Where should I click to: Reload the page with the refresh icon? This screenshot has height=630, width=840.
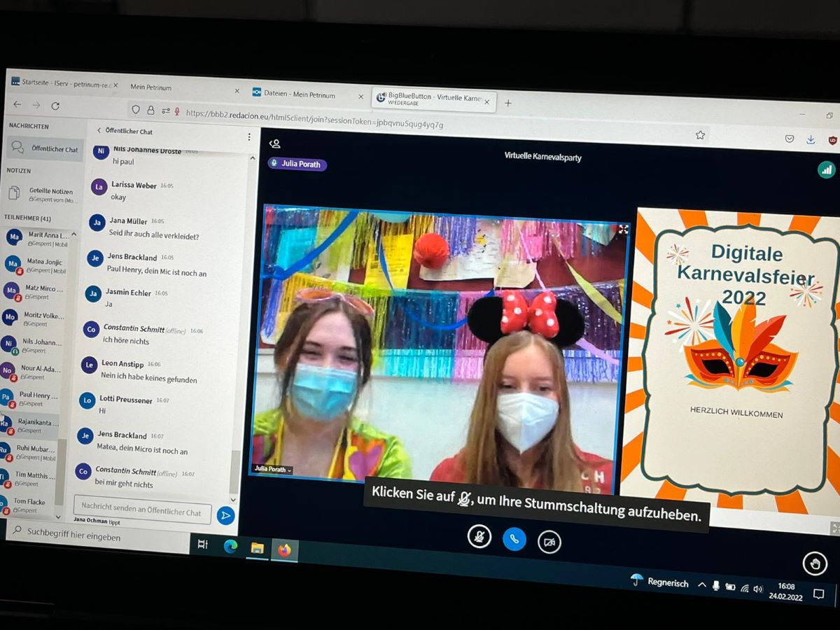pos(55,106)
